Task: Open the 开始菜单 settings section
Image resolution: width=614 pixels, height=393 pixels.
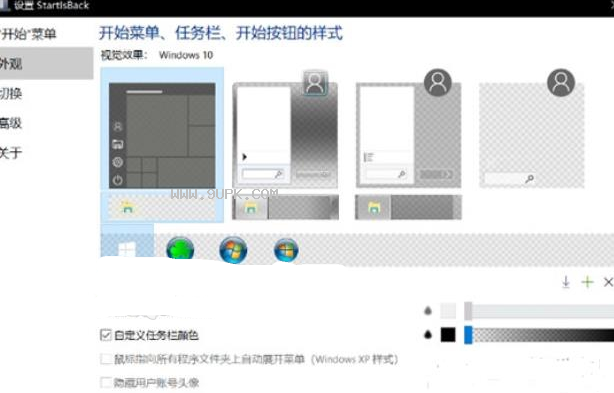Action: point(28,34)
